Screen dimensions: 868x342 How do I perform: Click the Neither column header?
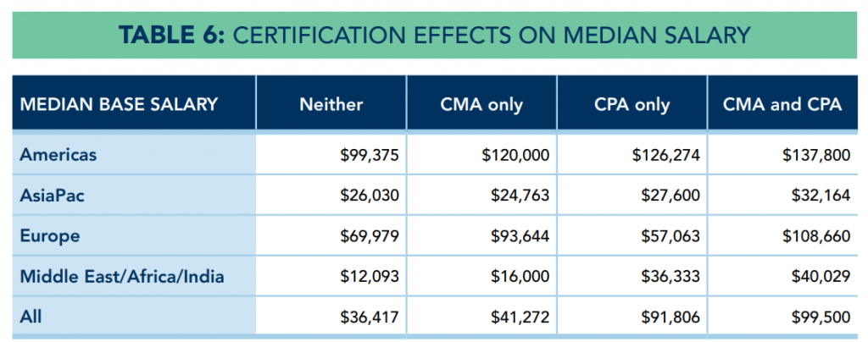(331, 105)
